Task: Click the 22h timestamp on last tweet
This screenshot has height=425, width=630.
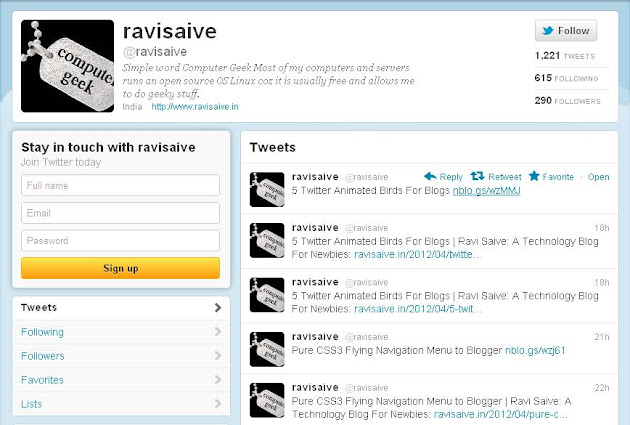Action: (601, 388)
